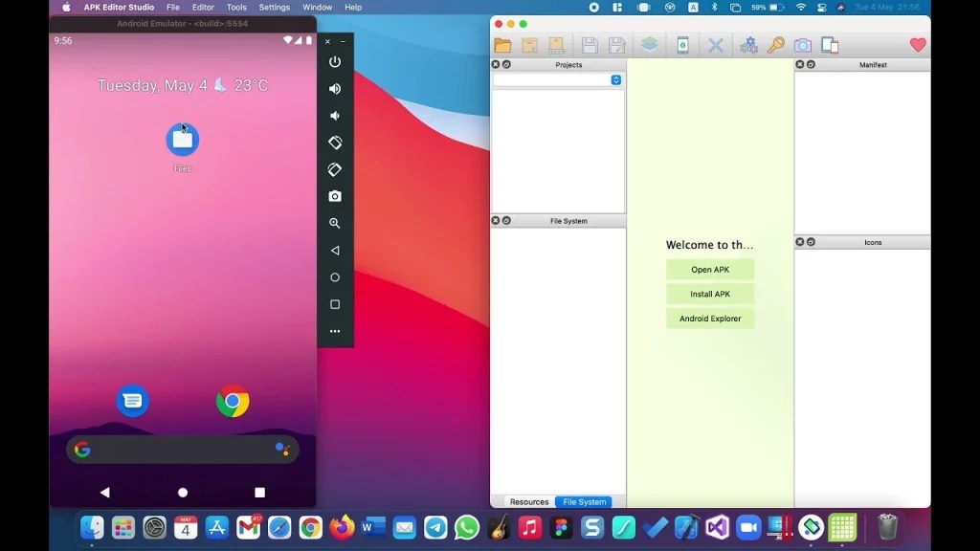Click the Back navigation triangle in emulator
The image size is (980, 551).
click(x=335, y=250)
